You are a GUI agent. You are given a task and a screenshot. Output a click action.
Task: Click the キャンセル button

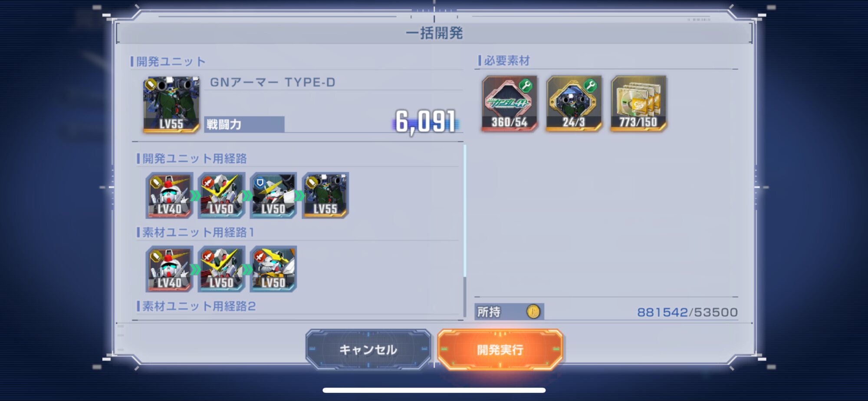tap(368, 349)
